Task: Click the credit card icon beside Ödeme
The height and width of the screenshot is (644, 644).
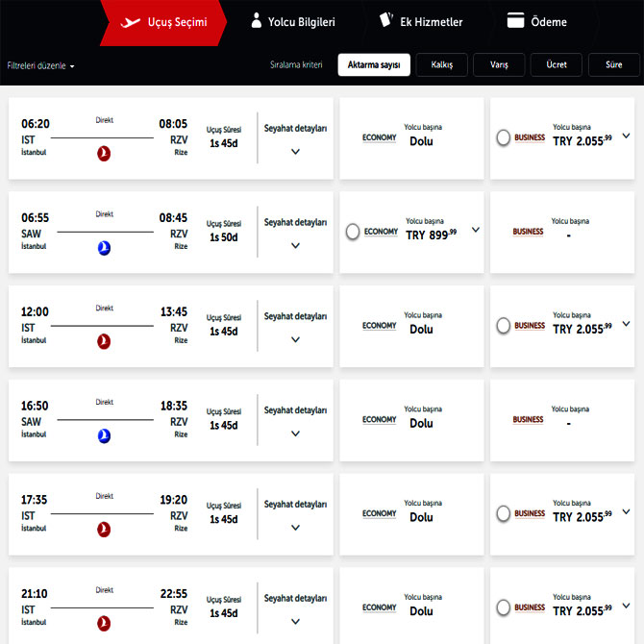Action: click(x=515, y=21)
